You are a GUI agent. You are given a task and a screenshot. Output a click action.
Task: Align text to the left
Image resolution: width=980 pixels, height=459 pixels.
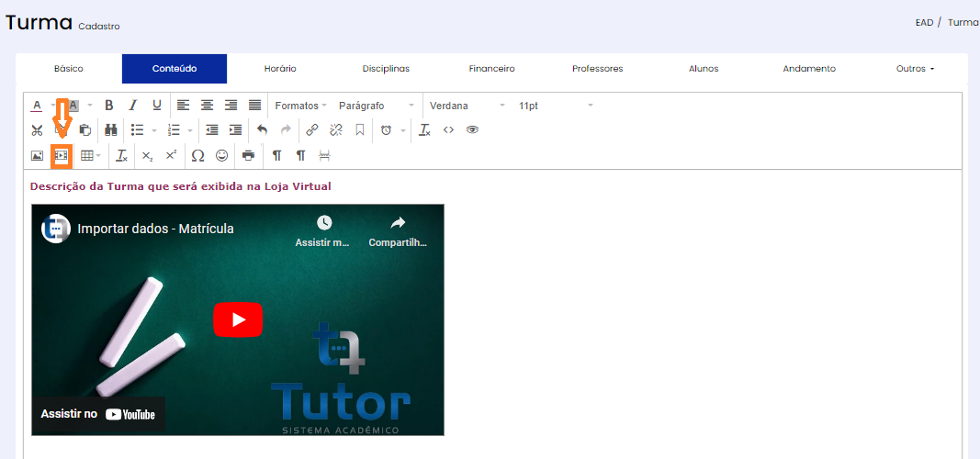pos(183,106)
